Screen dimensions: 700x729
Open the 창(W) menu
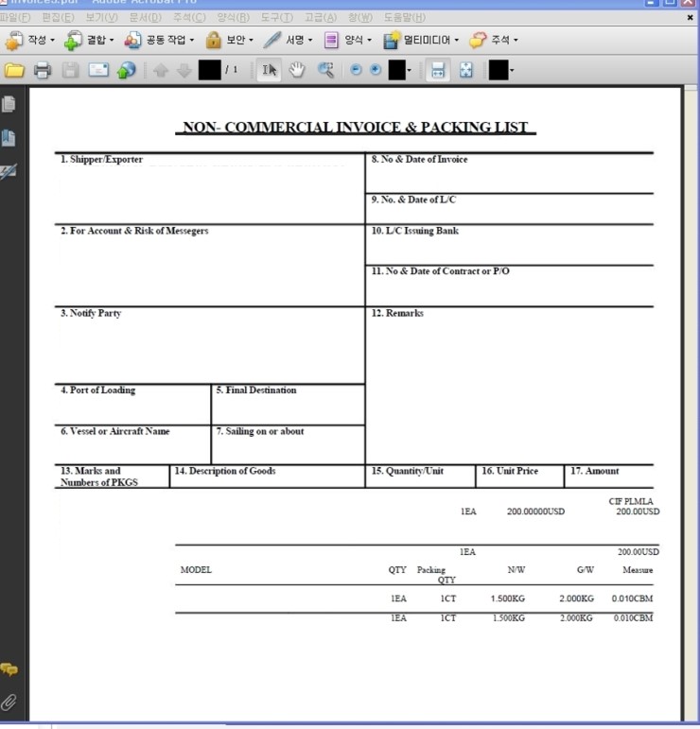pos(360,18)
